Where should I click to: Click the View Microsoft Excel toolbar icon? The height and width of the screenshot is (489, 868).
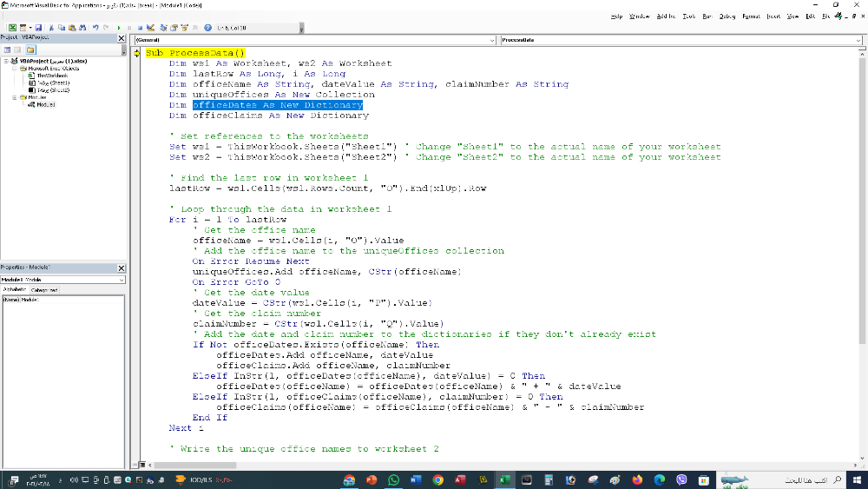coord(12,28)
